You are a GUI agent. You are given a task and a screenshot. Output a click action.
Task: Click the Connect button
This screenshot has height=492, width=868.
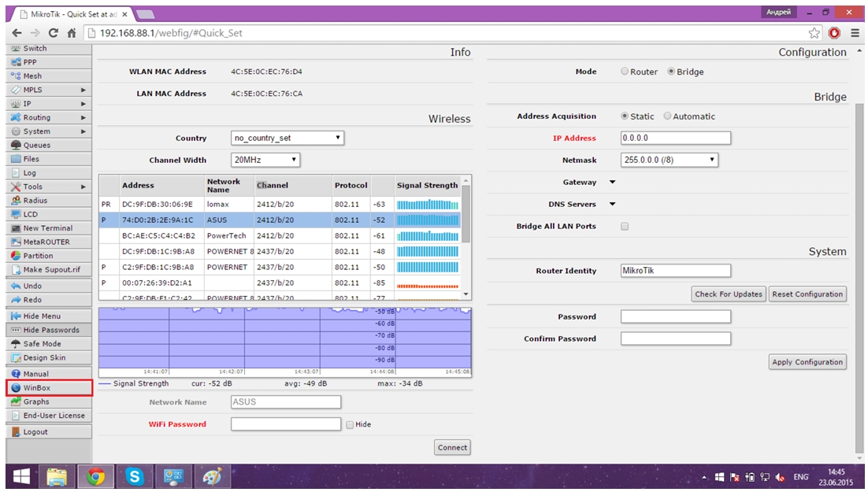pyautogui.click(x=452, y=448)
